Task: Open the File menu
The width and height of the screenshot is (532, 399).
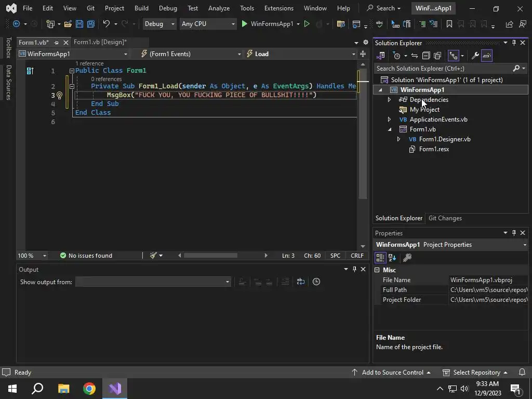Action: click(x=28, y=8)
